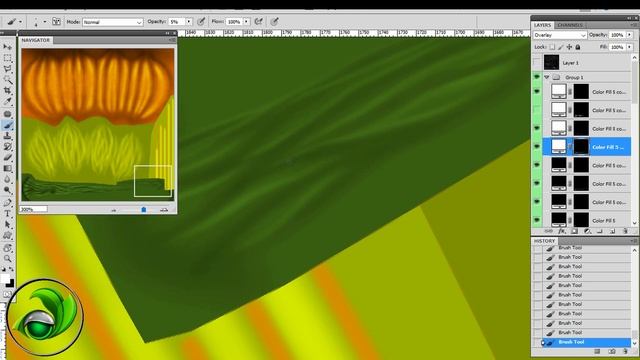Select the History Brush tool
Screen dimensions: 640x360
tap(7, 147)
